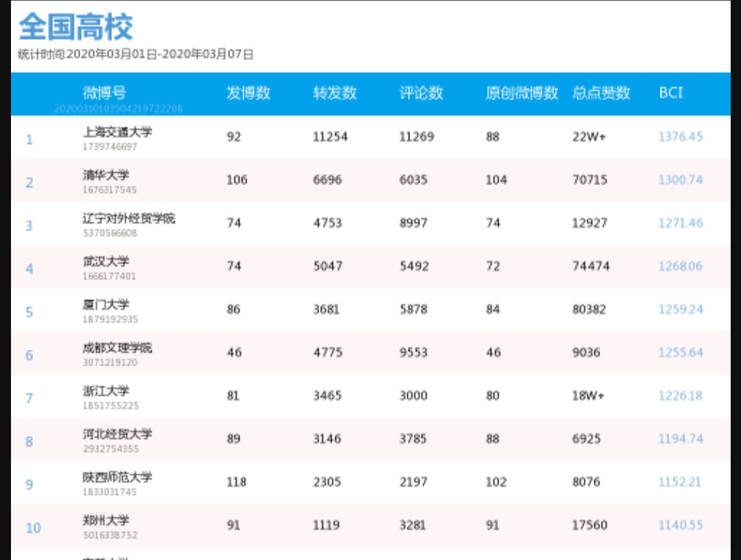Click rank number 8

(x=30, y=441)
